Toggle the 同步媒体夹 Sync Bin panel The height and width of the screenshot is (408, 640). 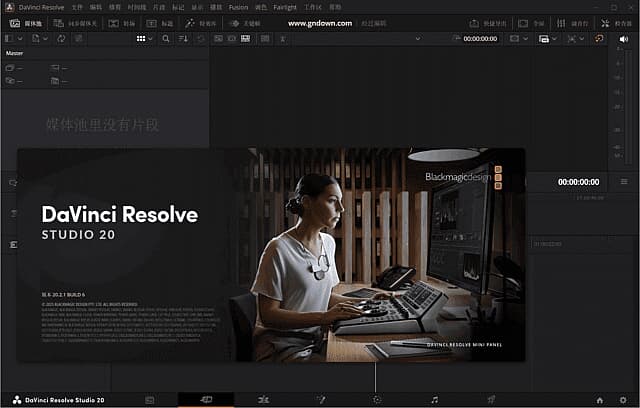(x=70, y=22)
